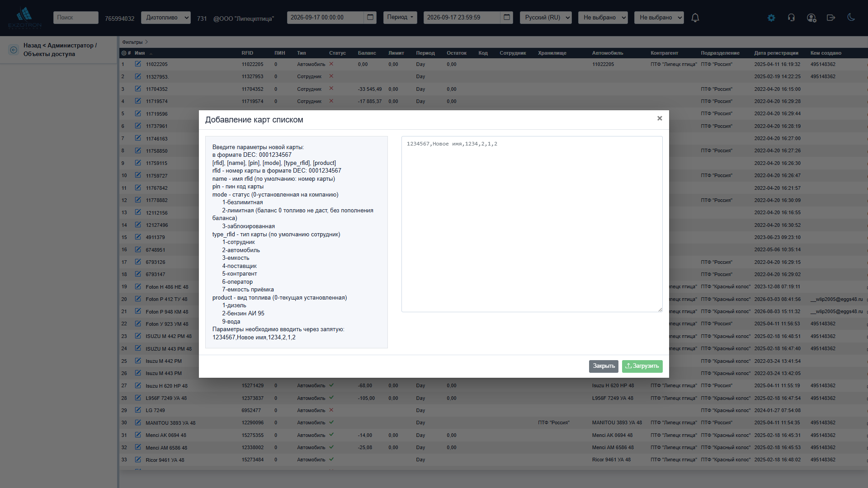Click the Закрыть button in dialog
Viewport: 868px width, 488px height.
click(x=604, y=366)
